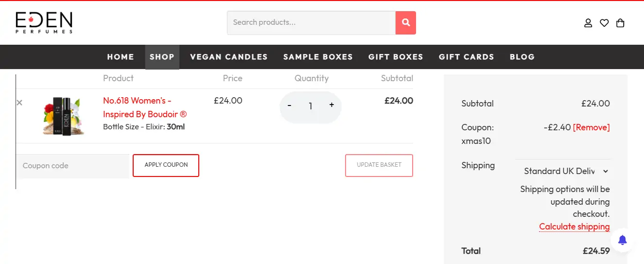Click the perfume product thumbnail
The width and height of the screenshot is (644, 264).
pyautogui.click(x=63, y=116)
